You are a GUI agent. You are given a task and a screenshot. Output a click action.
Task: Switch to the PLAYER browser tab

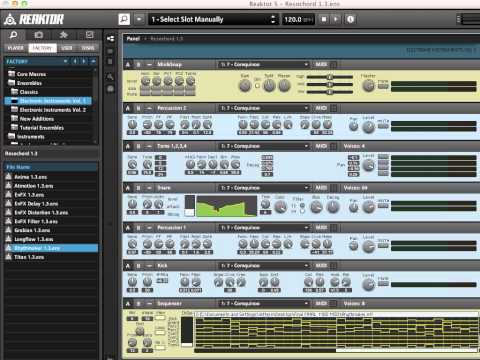pyautogui.click(x=16, y=48)
